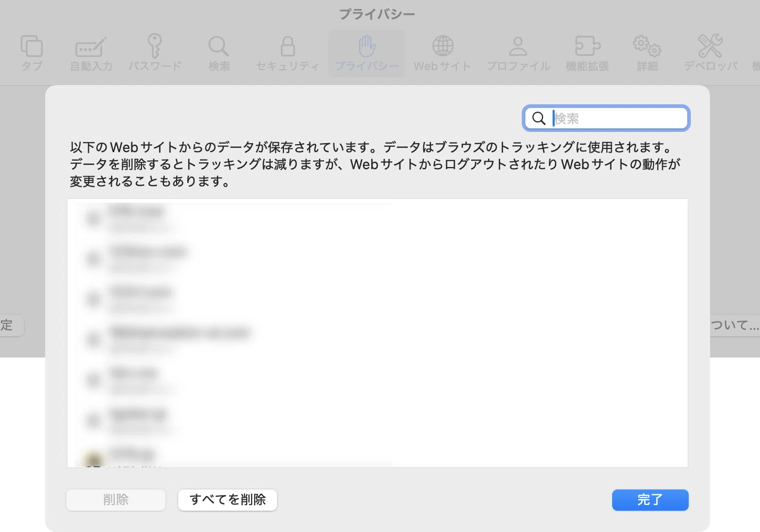The image size is (760, 532).
Task: Select the fifth blurred website row
Action: tap(378, 380)
